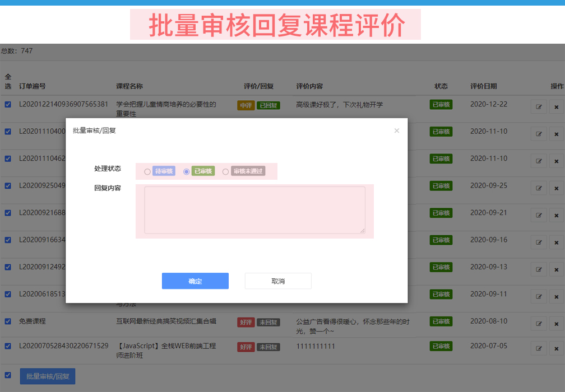The height and width of the screenshot is (392, 565).
Task: Delete the review dated 2020-07-05
Action: coord(557,348)
